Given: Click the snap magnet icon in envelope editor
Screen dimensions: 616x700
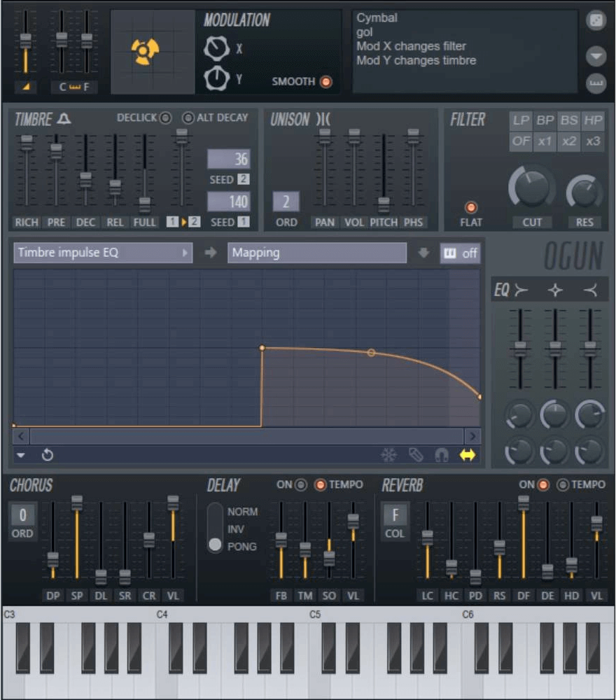Looking at the screenshot, I should point(441,456).
